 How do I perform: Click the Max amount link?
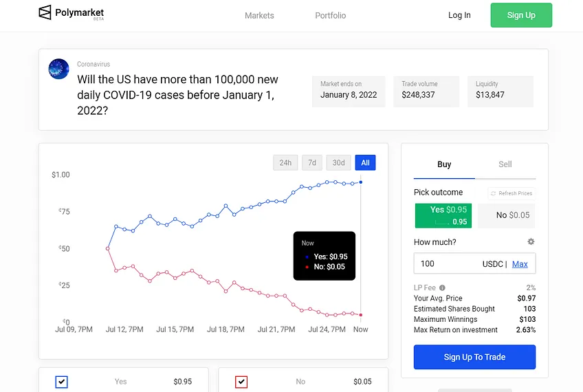(x=520, y=264)
